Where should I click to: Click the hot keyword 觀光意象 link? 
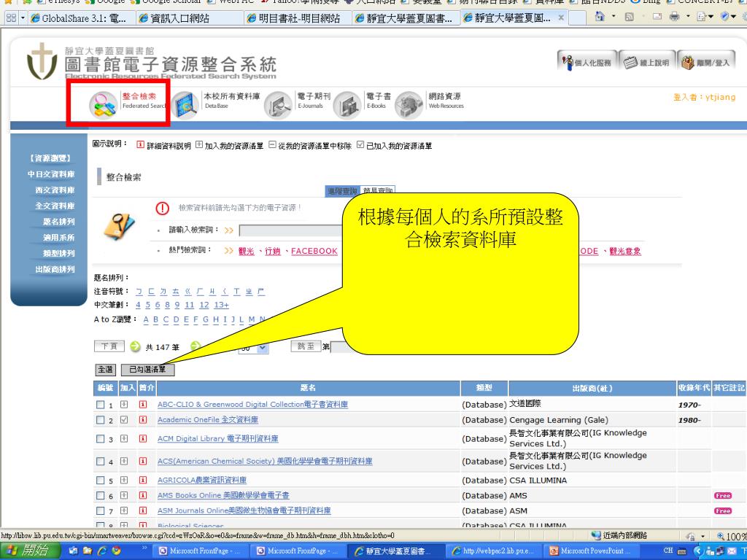(625, 251)
